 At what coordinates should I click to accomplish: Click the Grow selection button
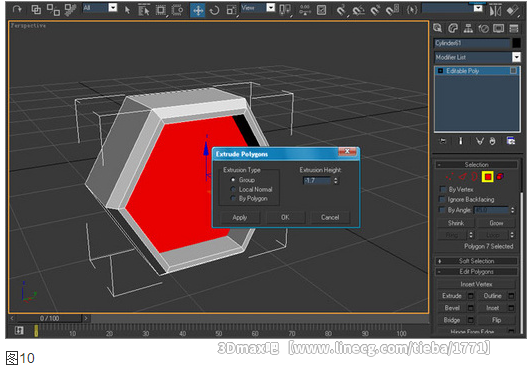(496, 223)
